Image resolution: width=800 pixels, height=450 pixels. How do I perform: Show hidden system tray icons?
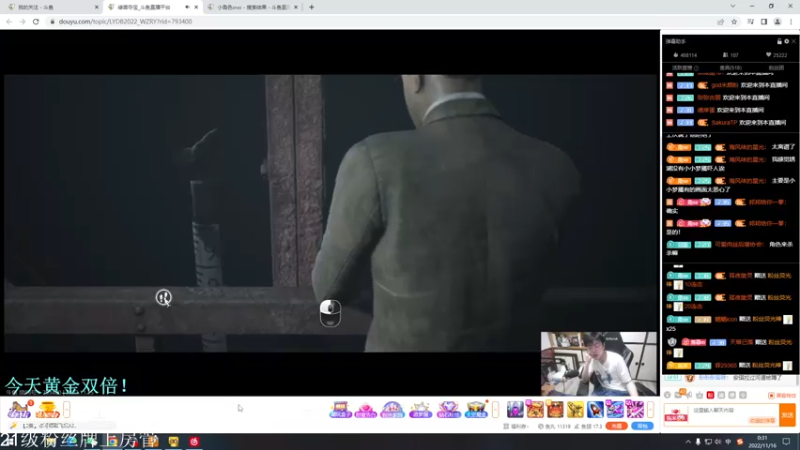pos(688,442)
